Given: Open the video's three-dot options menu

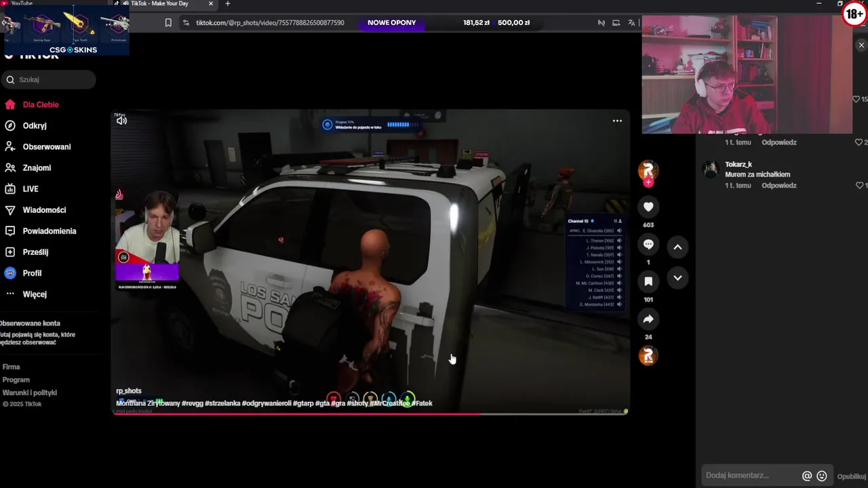Looking at the screenshot, I should coord(617,121).
